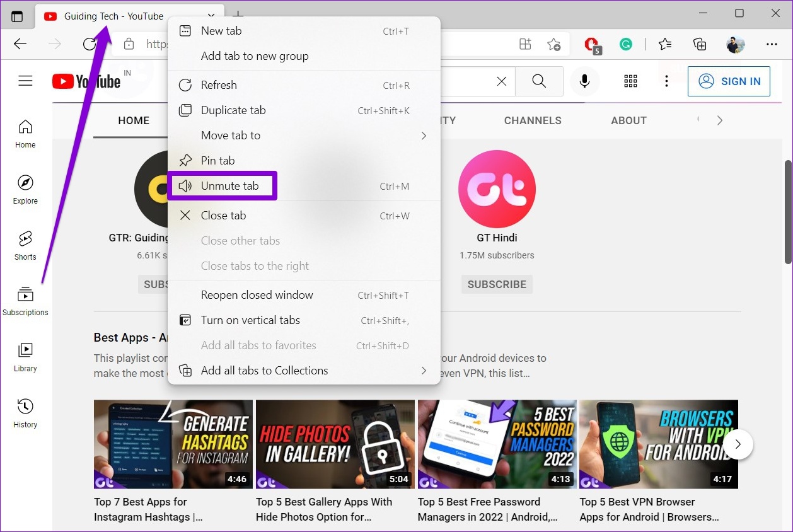Open History in the YouTube sidebar
The height and width of the screenshot is (532, 793).
coord(25,414)
